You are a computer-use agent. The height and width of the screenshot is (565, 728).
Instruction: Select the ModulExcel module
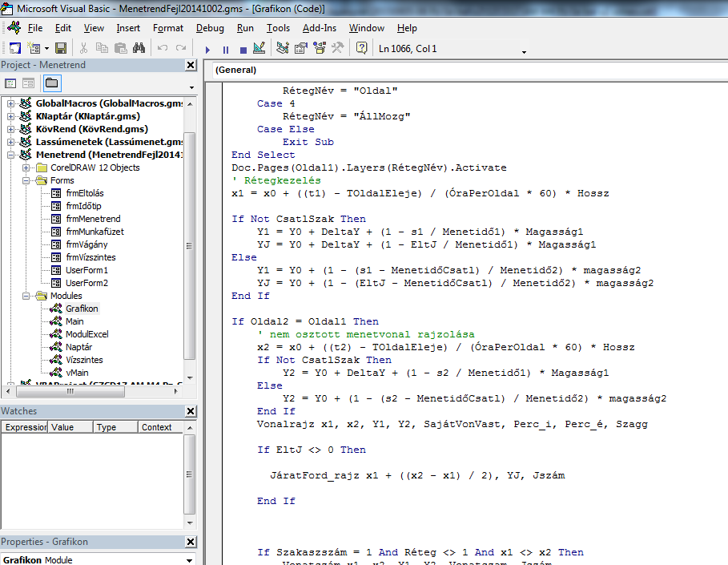(86, 334)
